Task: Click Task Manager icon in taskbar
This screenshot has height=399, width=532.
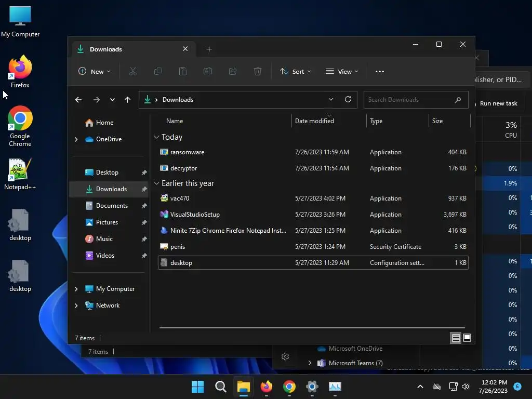Action: click(x=335, y=387)
